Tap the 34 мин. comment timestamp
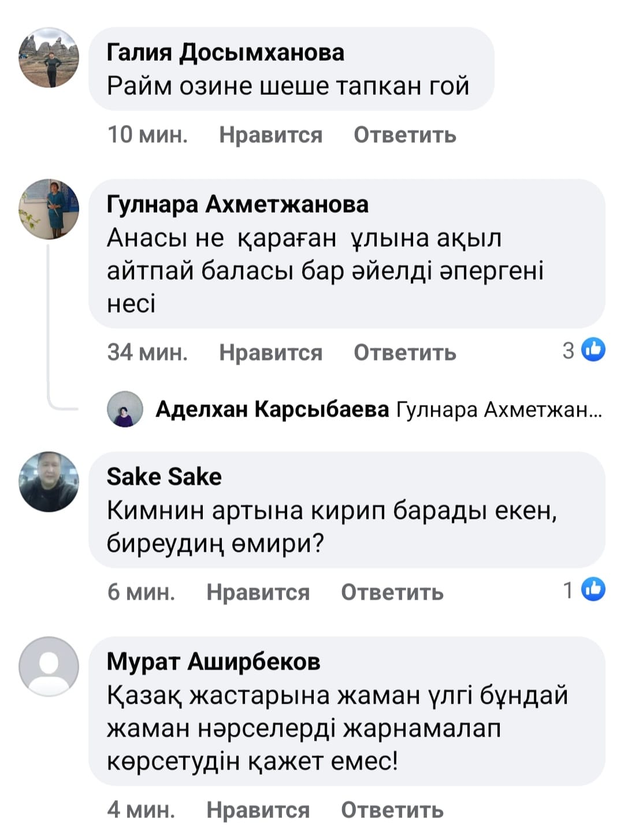 pyautogui.click(x=147, y=352)
